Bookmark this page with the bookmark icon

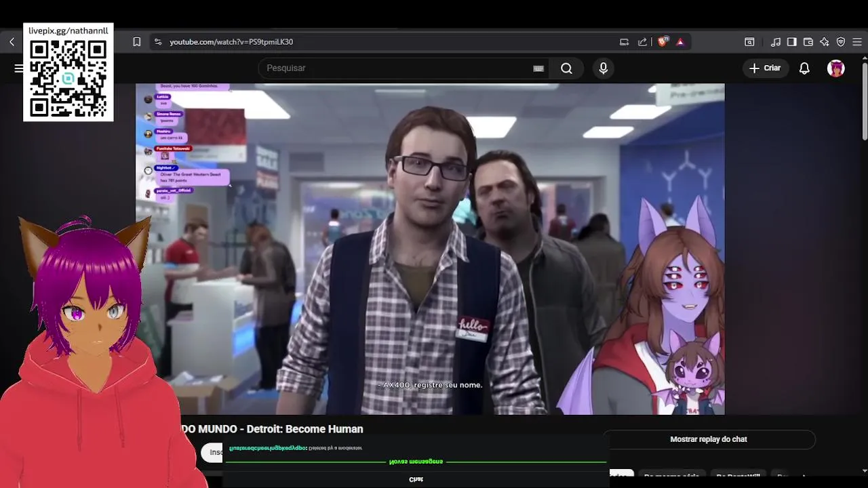(x=136, y=42)
